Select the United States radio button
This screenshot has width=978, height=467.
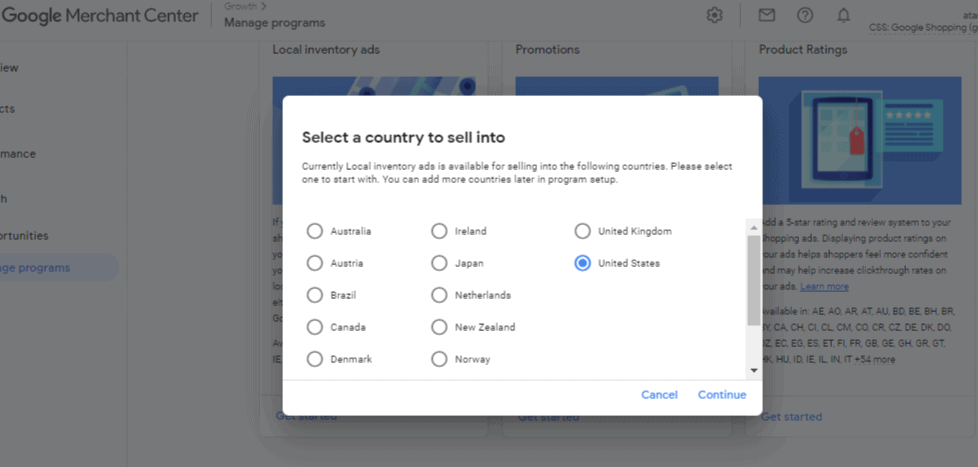(583, 264)
